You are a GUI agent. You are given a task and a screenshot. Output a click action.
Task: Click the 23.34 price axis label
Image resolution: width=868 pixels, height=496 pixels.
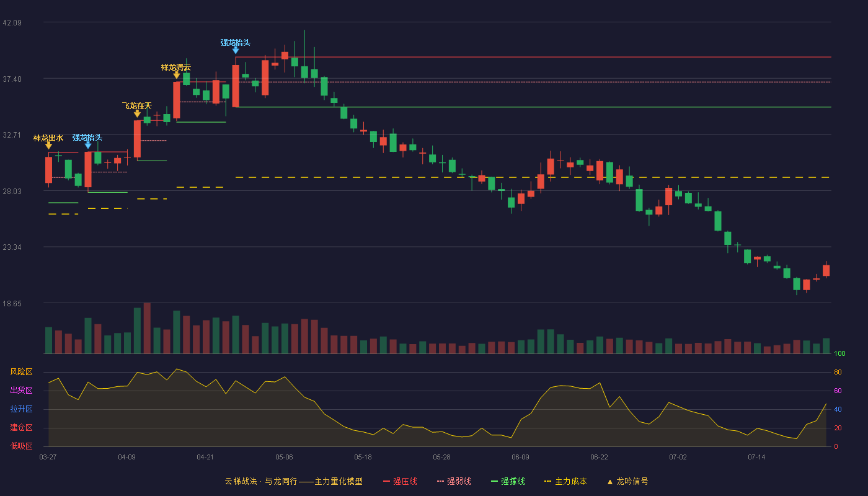[12, 247]
